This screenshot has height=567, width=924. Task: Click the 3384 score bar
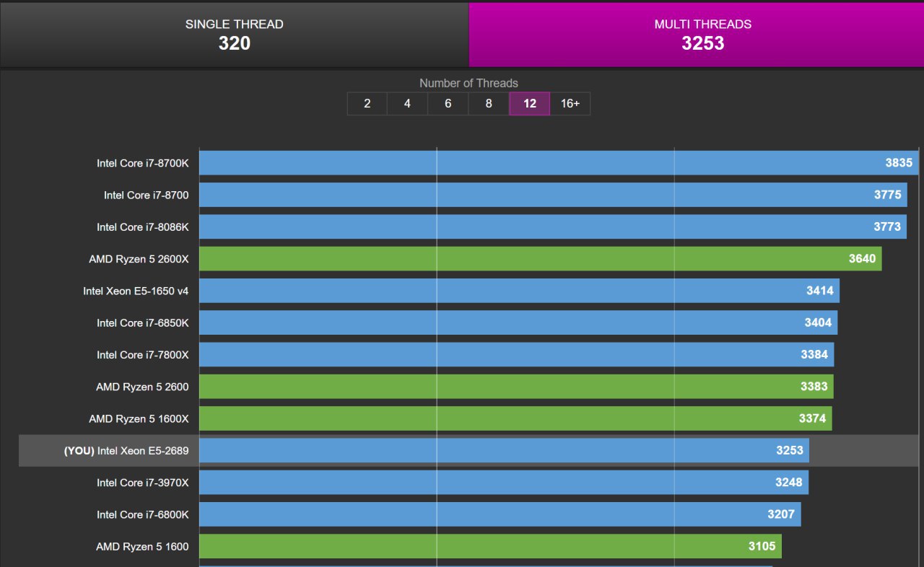pos(517,354)
